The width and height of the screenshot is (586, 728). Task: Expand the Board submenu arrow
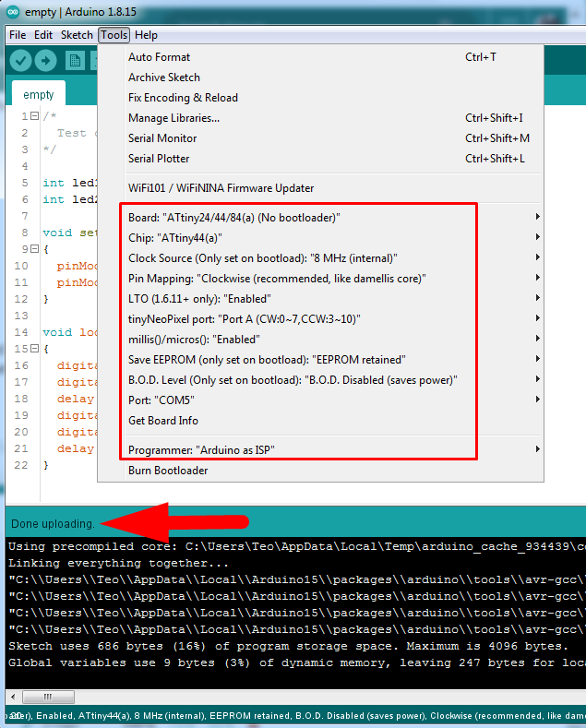537,217
